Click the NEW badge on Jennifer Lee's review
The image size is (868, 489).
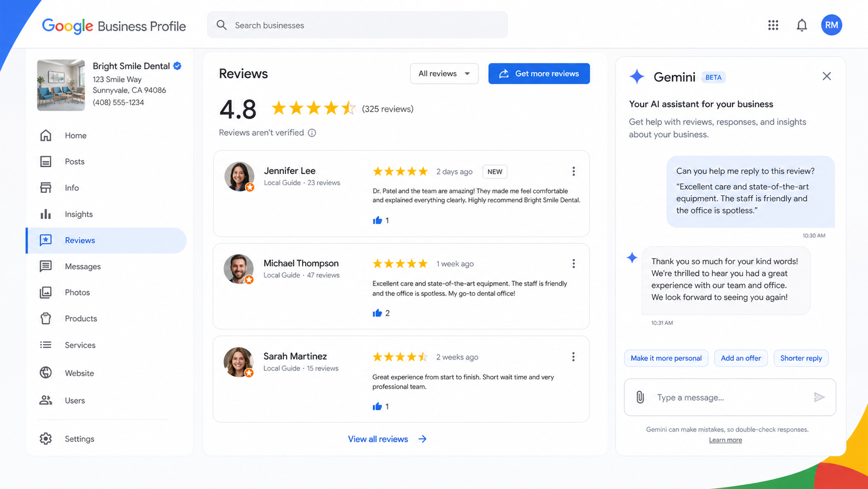coord(495,171)
